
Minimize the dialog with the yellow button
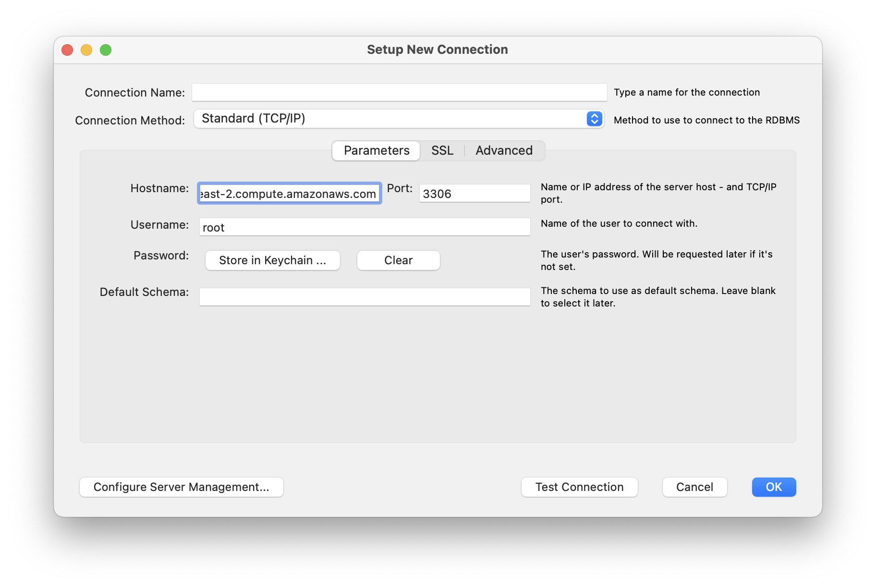[86, 50]
